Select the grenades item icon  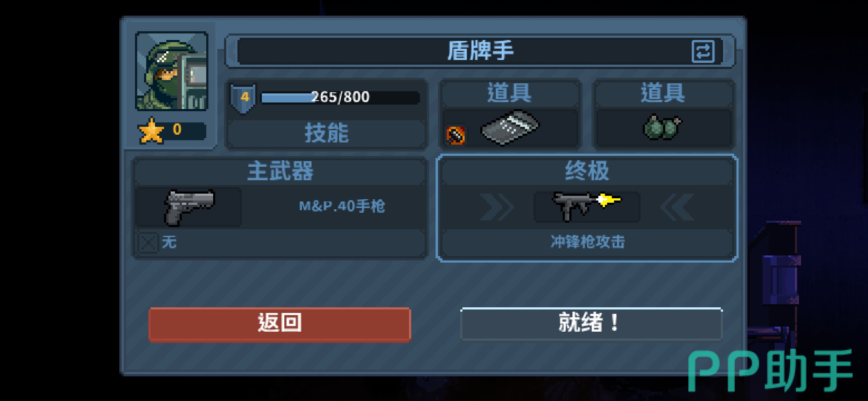click(x=662, y=127)
